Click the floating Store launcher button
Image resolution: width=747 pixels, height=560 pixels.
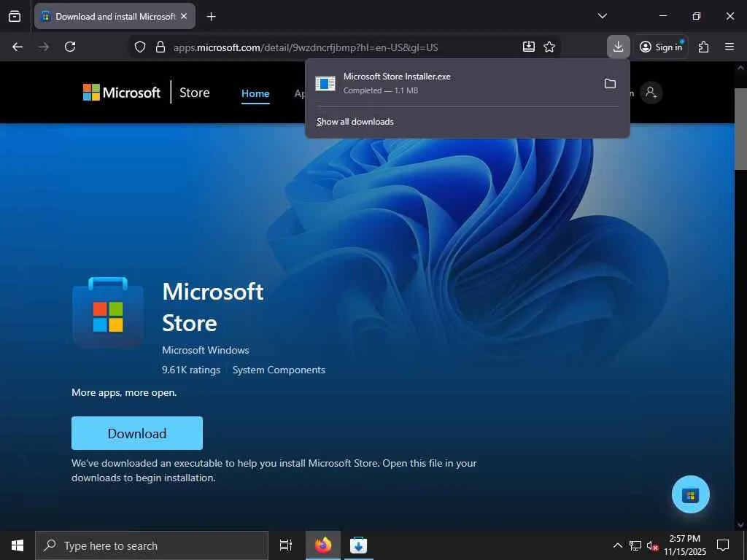pyautogui.click(x=690, y=494)
